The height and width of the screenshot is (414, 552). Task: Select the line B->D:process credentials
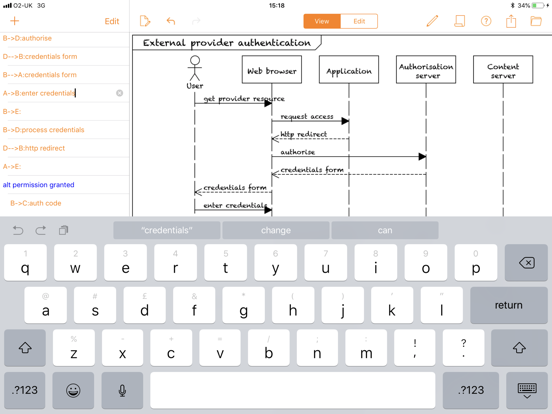[x=65, y=130]
